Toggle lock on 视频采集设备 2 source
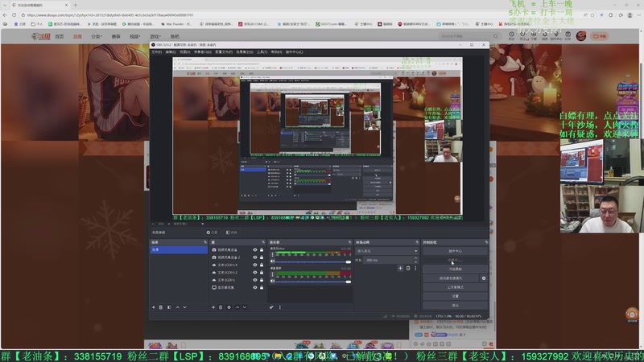Viewport: 644px width, 362px height. pyautogui.click(x=262, y=257)
